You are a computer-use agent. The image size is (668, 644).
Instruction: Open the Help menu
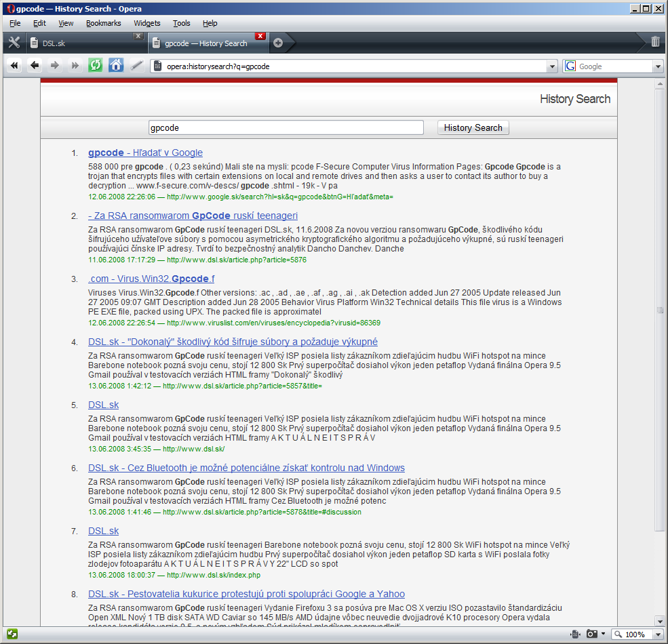coord(210,24)
